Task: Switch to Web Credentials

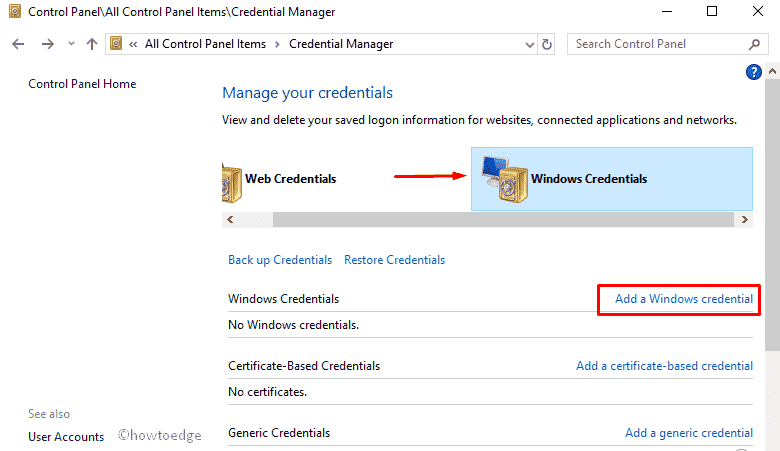Action: (x=291, y=179)
